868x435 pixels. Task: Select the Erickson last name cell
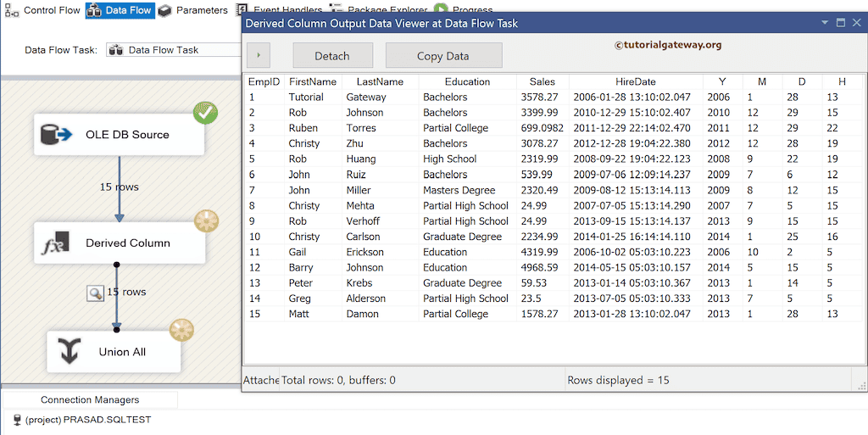(x=381, y=252)
